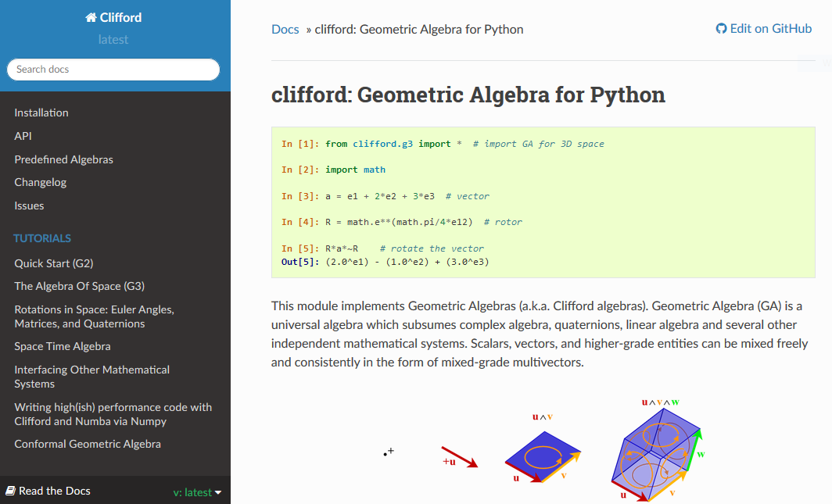Open the Issues sidebar entry

[x=29, y=206]
